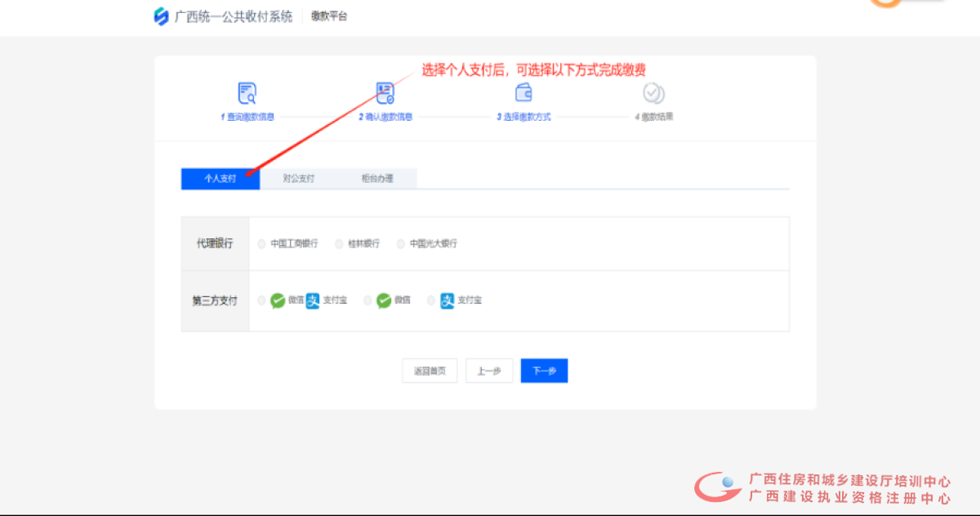
Task: Choose 中国光大银行 as agent bank
Action: point(400,243)
